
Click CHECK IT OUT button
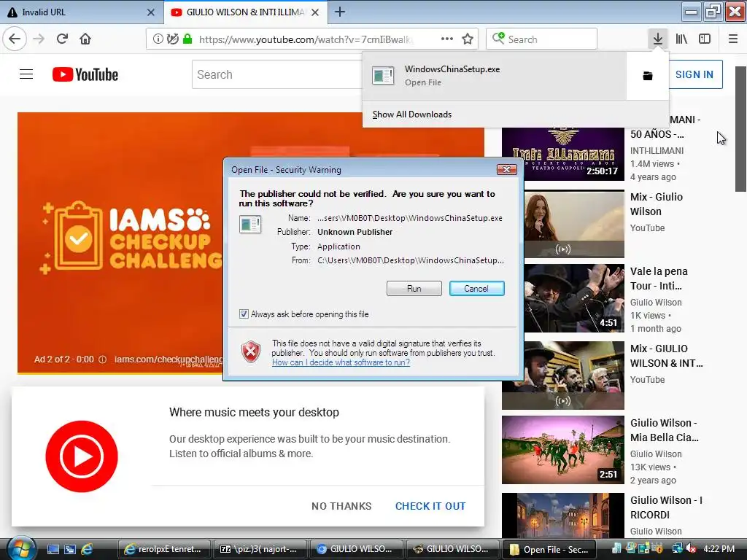pos(430,506)
